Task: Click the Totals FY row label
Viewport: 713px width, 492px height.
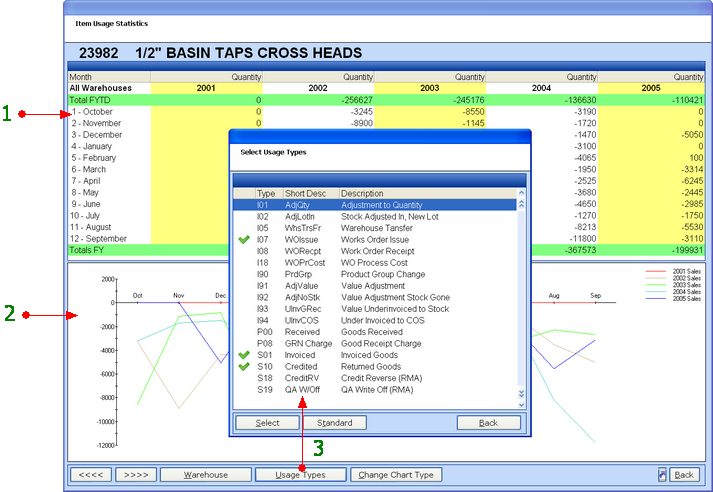Action: (86, 250)
